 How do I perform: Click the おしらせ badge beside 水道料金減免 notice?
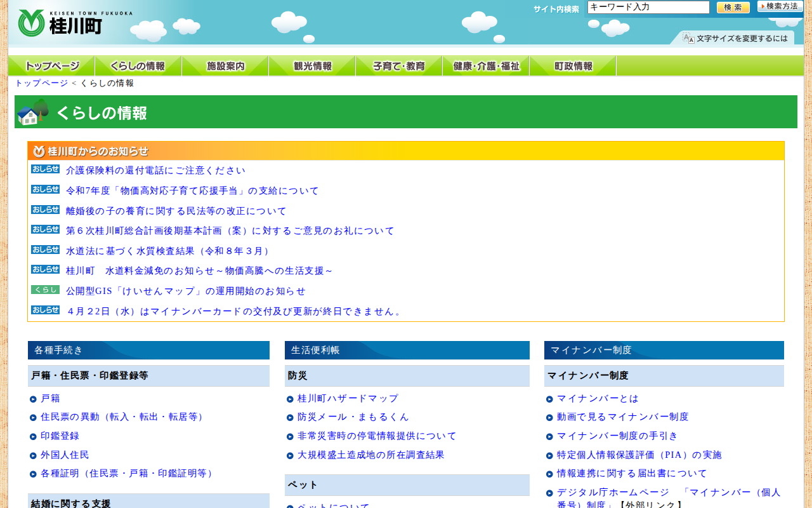[45, 270]
